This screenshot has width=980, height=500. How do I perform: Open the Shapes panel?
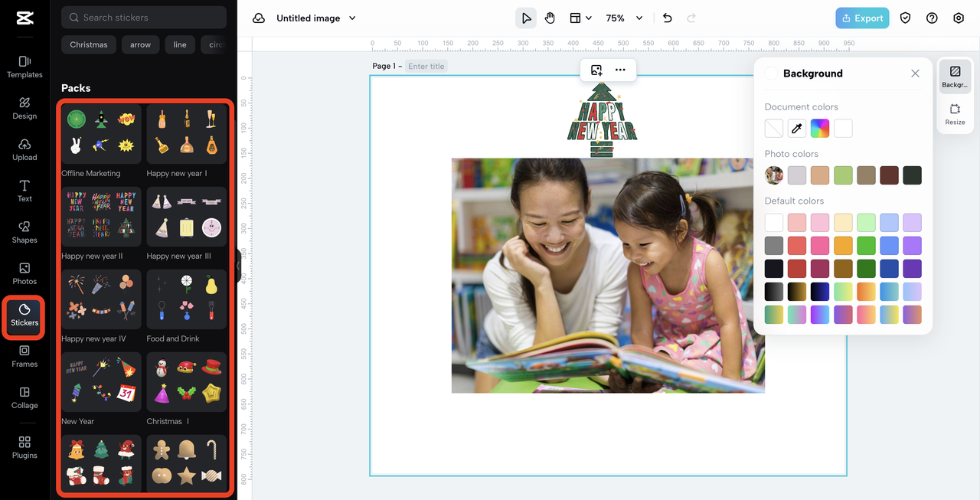[24, 232]
